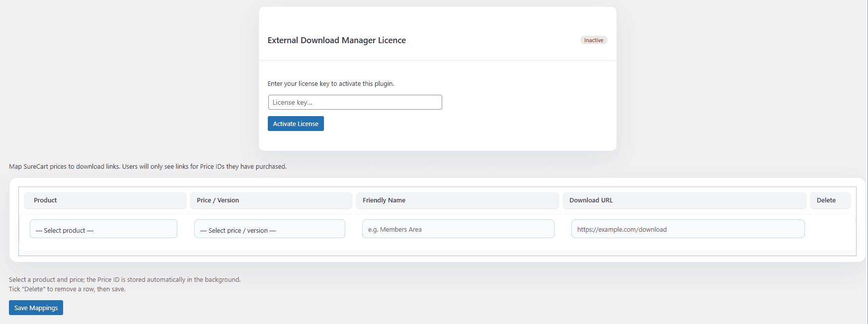Click the Download URL input field
Viewport: 868px width, 324px height.
pyautogui.click(x=688, y=229)
